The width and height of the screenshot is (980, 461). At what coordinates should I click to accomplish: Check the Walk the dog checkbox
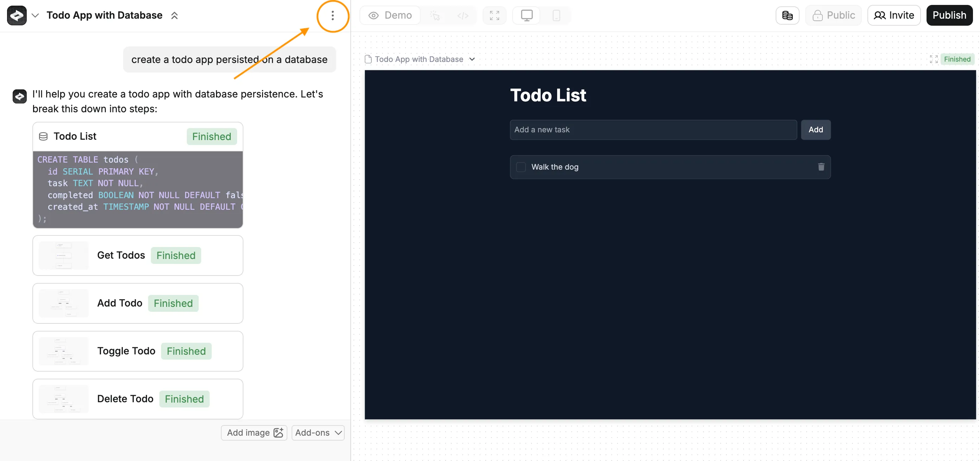click(x=521, y=167)
